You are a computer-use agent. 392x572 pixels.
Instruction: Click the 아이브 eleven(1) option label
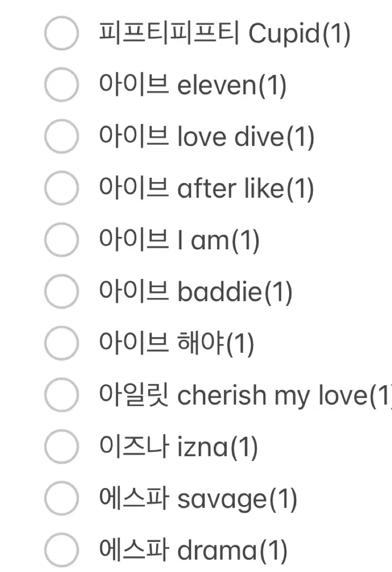[x=193, y=85]
